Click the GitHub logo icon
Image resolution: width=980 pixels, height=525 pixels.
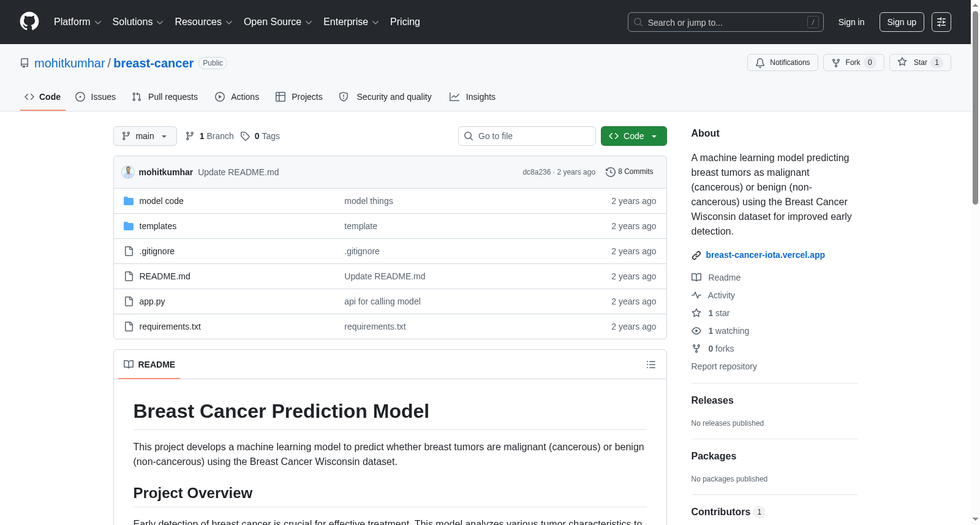(x=29, y=21)
